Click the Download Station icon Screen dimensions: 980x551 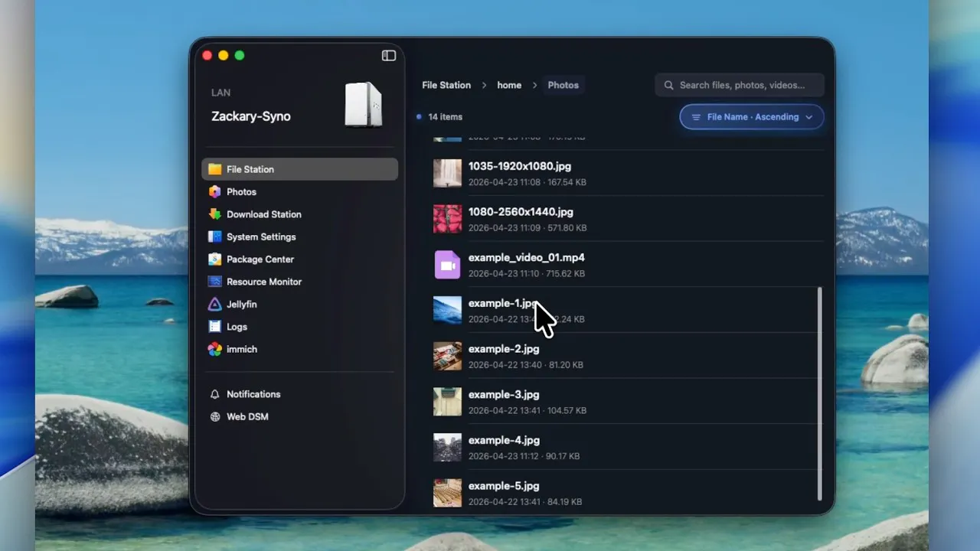pyautogui.click(x=215, y=214)
